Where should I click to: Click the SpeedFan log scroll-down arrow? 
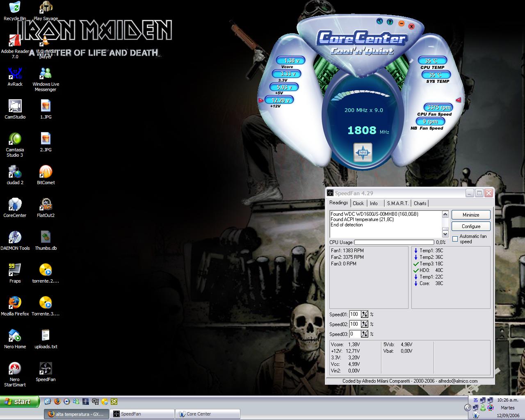coord(445,234)
